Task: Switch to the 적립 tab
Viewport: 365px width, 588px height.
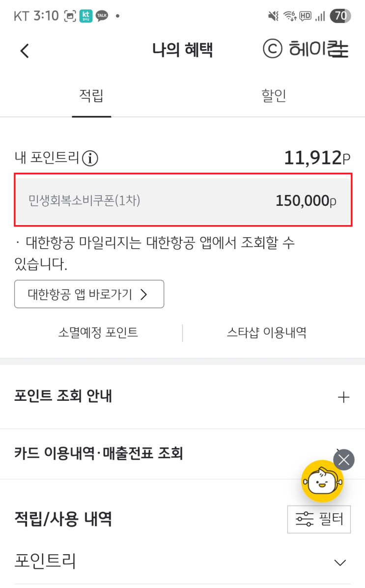Action: coord(91,95)
